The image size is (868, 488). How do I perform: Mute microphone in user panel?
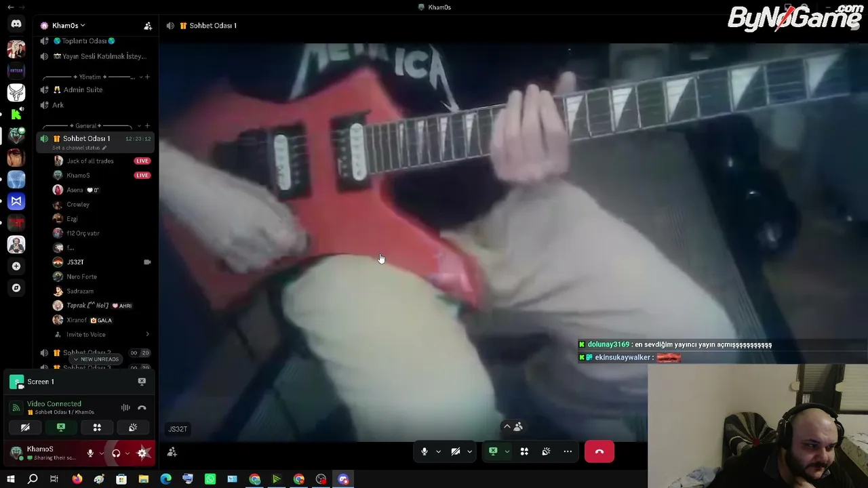click(90, 453)
